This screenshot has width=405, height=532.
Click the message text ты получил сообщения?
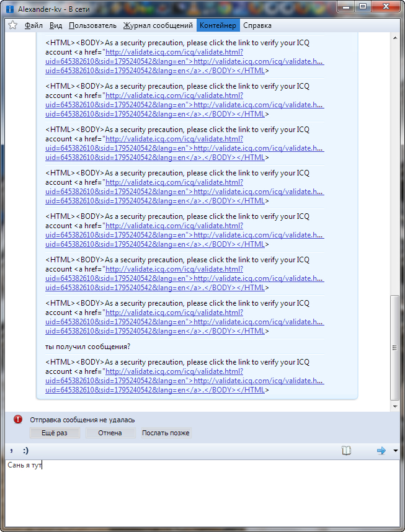point(88,347)
